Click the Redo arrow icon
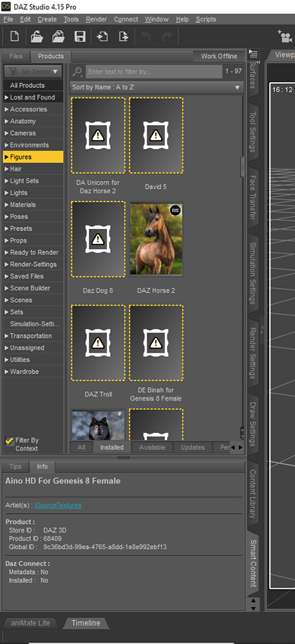This screenshot has width=295, height=644. point(167,36)
